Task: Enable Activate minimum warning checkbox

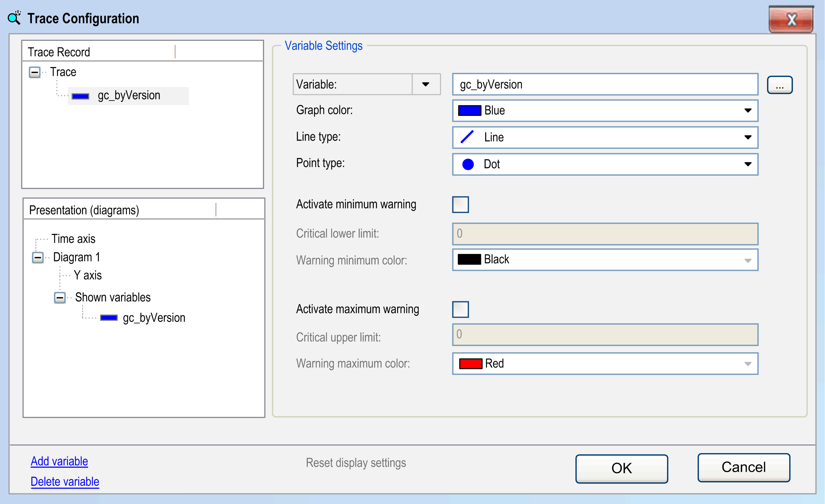Action: pos(460,204)
